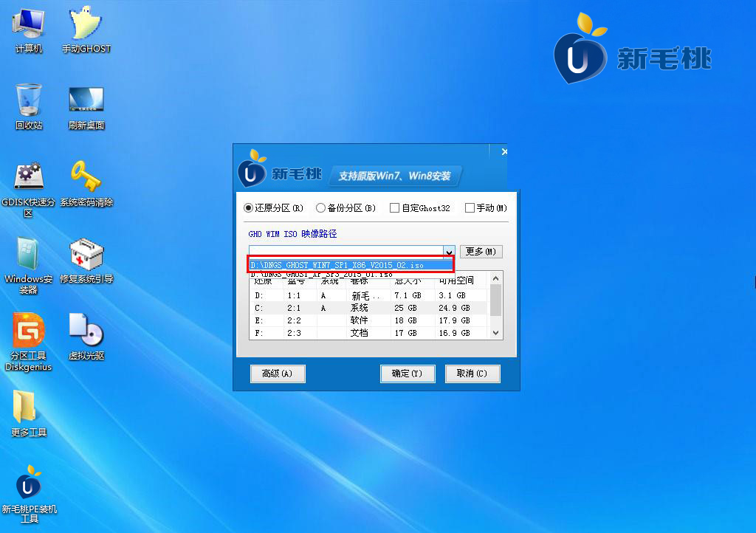The width and height of the screenshot is (756, 533).
Task: Enable the 自定Ghost32 checkbox
Action: (x=394, y=208)
